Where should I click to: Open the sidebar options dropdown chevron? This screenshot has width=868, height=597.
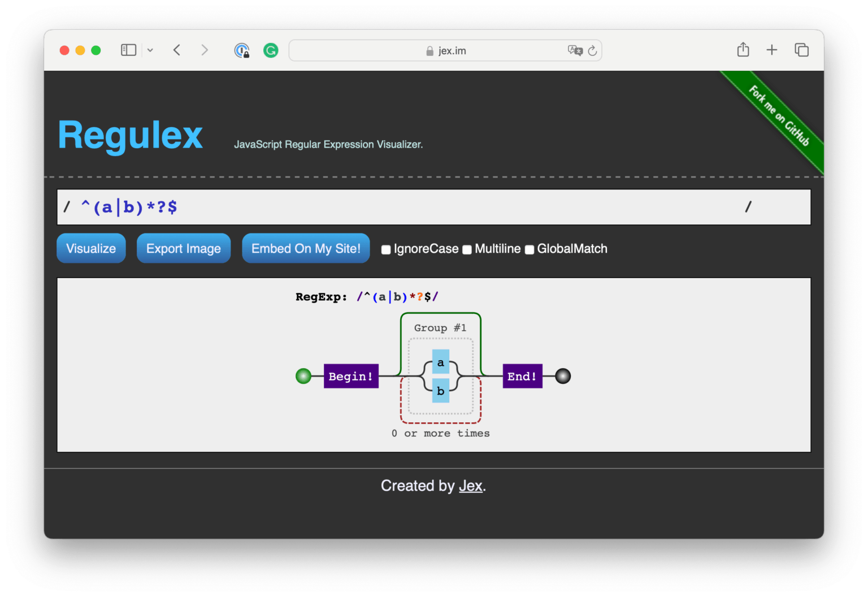click(x=150, y=50)
